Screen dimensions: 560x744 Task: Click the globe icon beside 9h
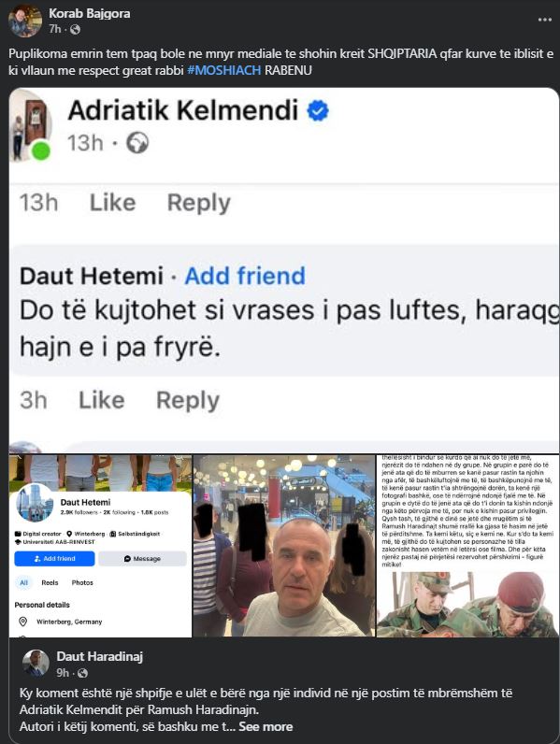82,673
